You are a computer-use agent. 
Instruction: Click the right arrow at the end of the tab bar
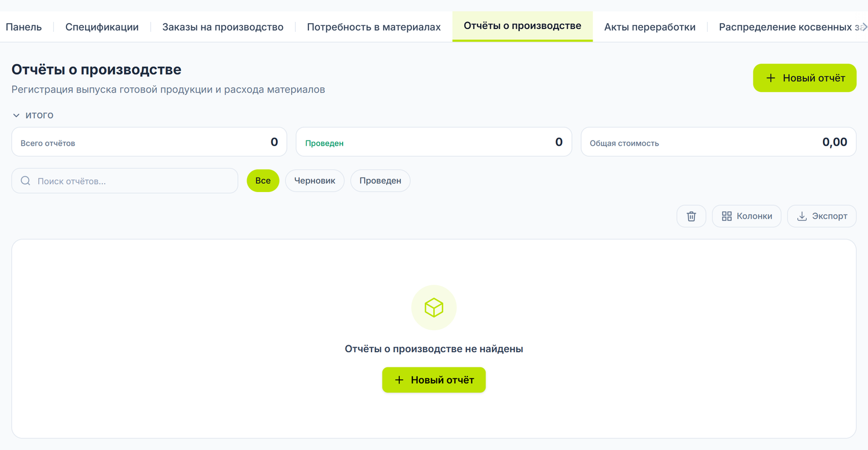point(863,27)
